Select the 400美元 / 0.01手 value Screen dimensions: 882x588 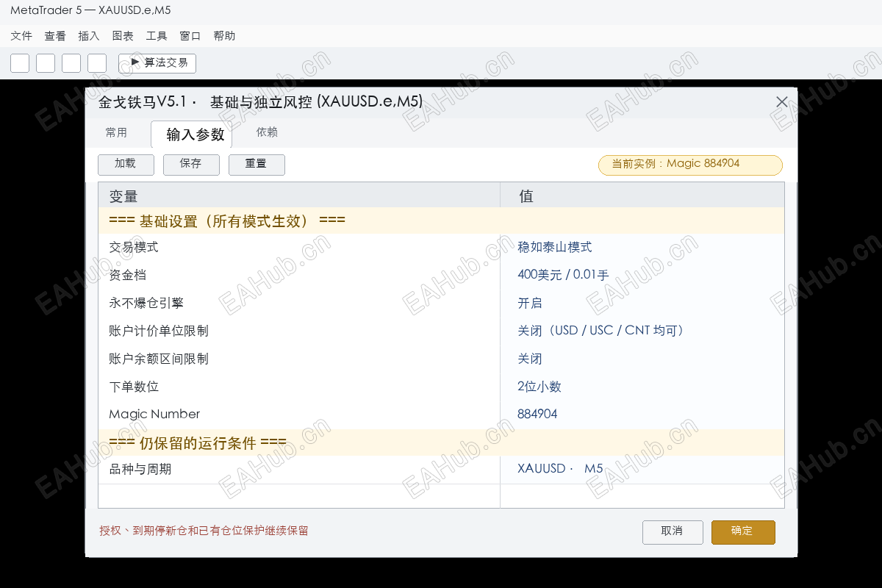coord(563,276)
